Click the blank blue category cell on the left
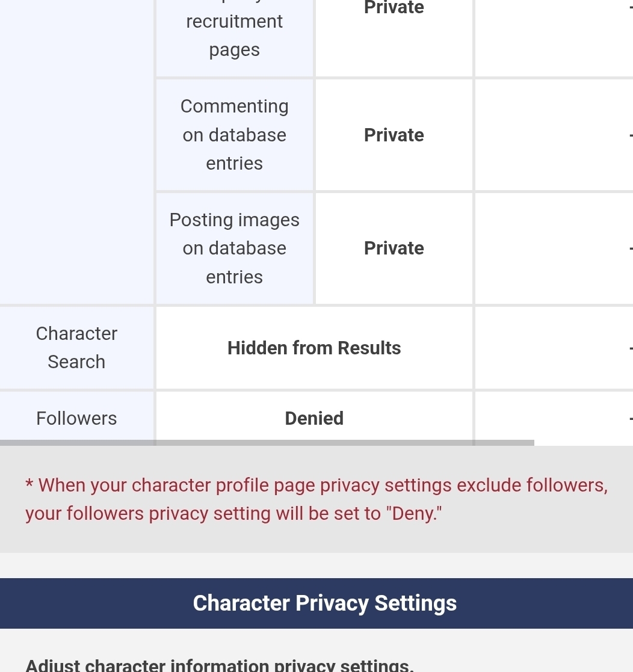Viewport: 633px width, 672px height. [76, 150]
